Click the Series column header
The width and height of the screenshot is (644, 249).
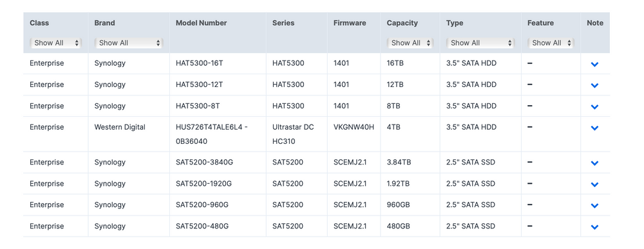coord(283,23)
